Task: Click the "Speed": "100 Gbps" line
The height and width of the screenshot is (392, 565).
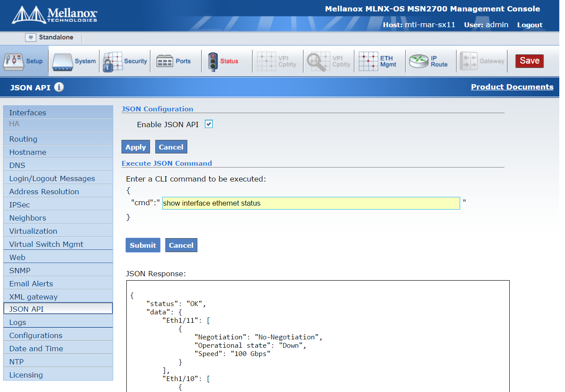Action: click(x=232, y=354)
